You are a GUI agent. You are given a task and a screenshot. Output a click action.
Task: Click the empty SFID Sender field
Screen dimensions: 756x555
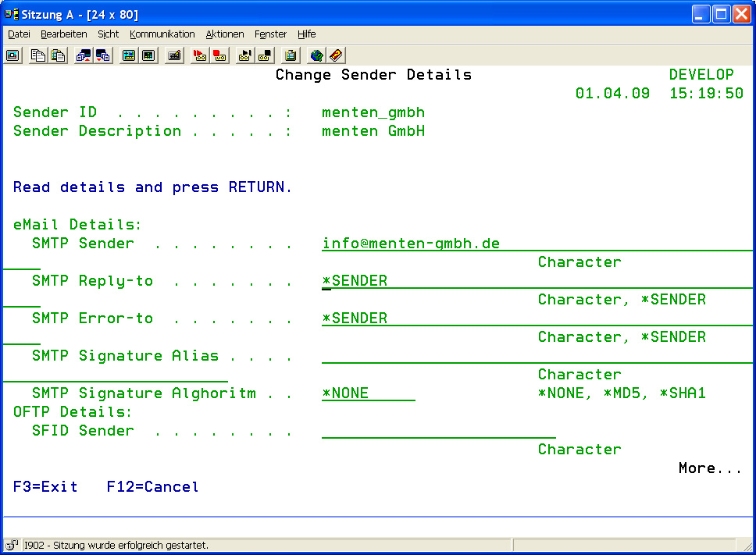[438, 431]
